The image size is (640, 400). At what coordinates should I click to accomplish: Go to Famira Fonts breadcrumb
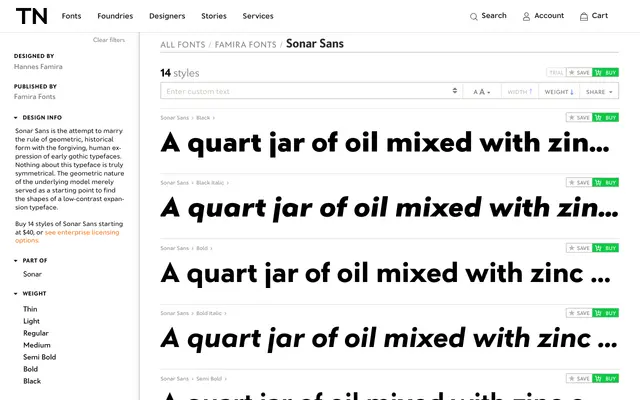[245, 44]
